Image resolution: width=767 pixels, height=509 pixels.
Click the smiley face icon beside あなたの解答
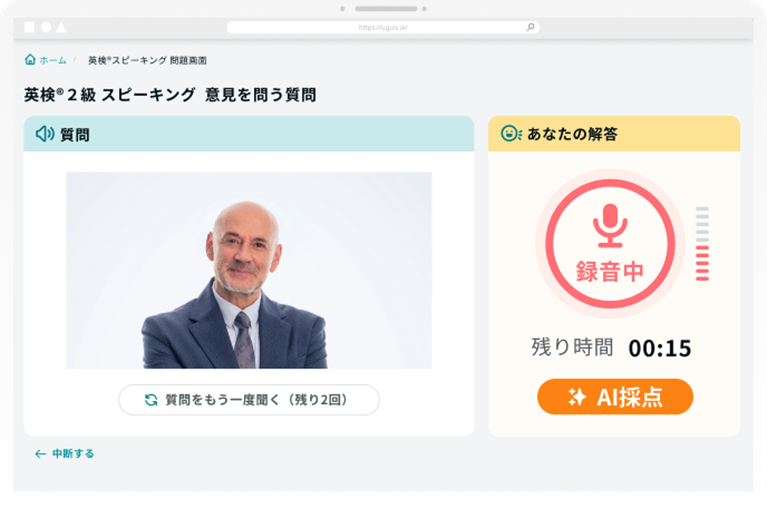click(x=511, y=133)
